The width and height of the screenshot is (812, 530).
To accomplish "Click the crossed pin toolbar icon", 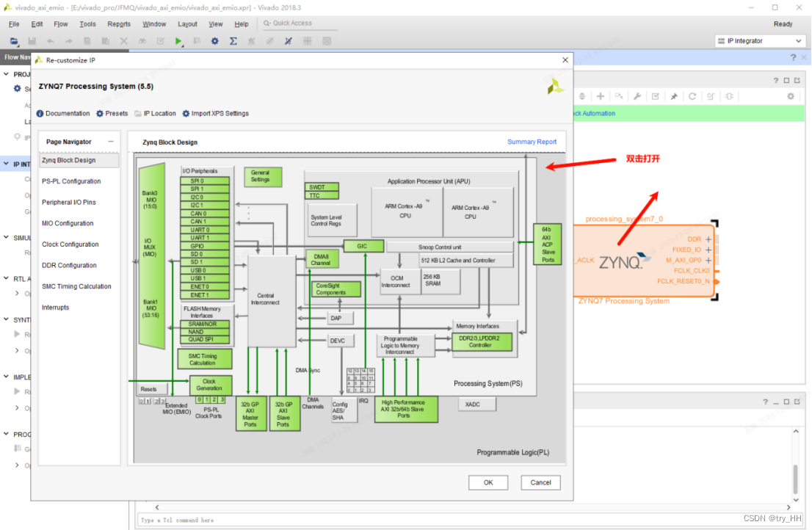I will click(289, 41).
